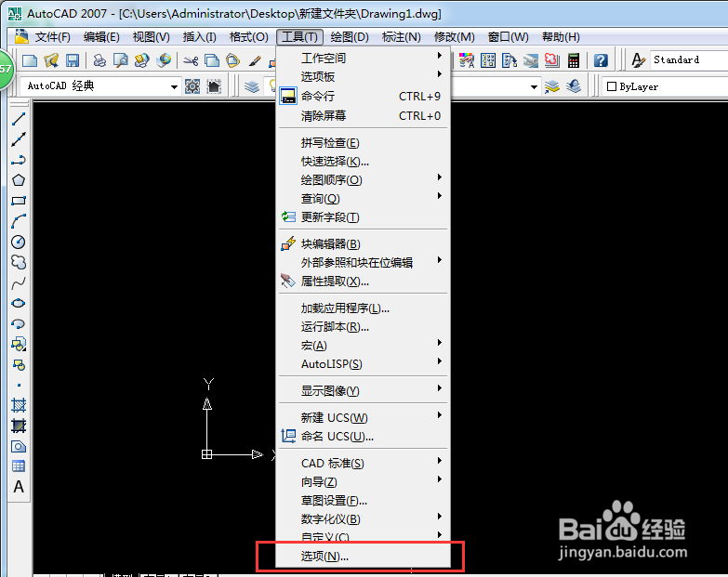Select the Multiline Text A tool
728x577 pixels.
pyautogui.click(x=19, y=487)
